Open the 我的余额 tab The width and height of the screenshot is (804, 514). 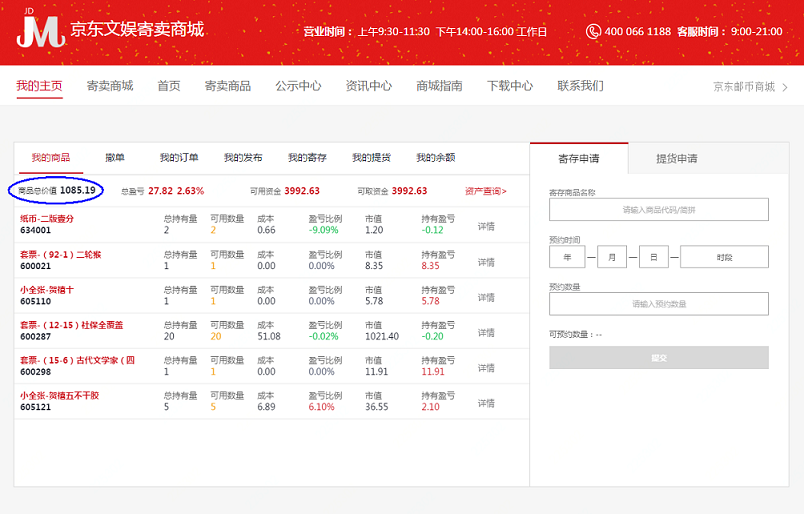tap(435, 158)
